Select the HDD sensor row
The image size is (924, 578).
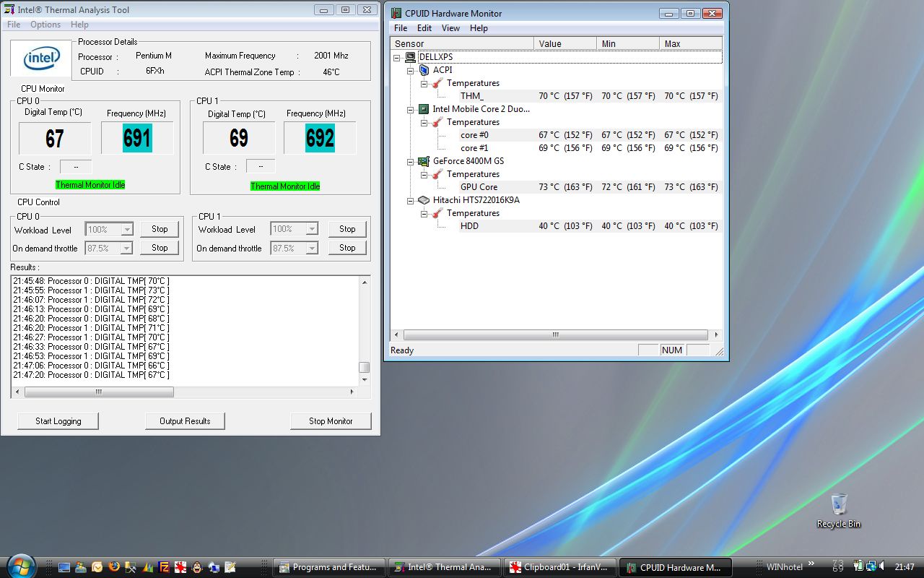[x=590, y=226]
